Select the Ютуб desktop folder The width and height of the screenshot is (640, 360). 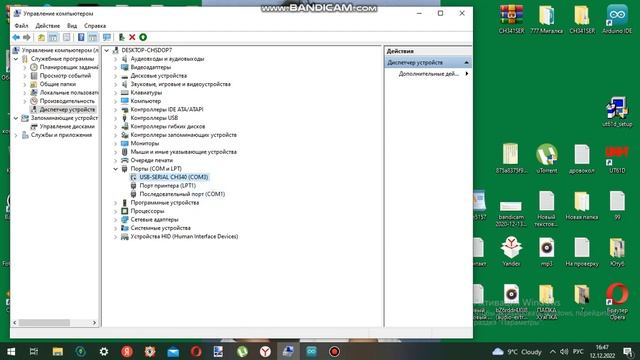[617, 252]
